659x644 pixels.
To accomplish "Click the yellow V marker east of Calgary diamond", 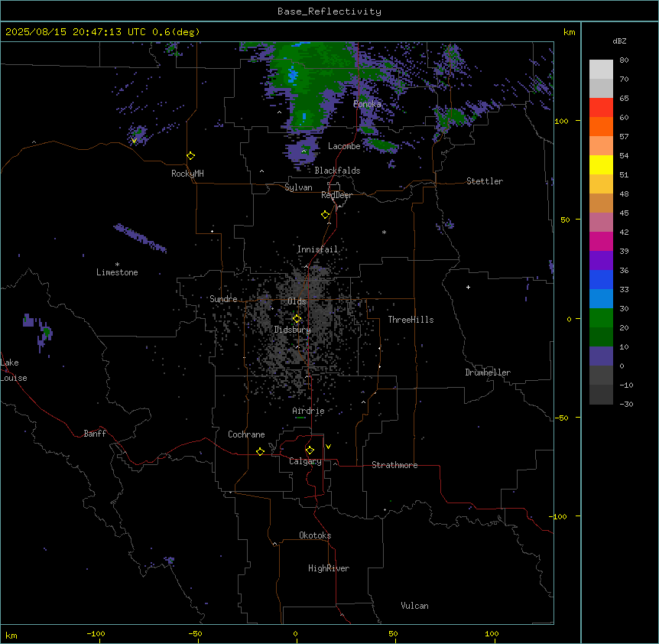I will (x=328, y=447).
